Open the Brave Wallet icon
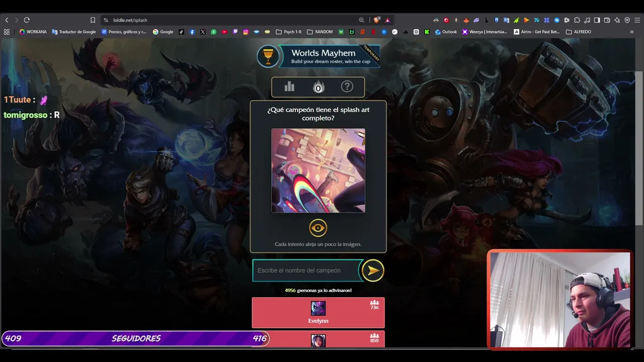The height and width of the screenshot is (362, 644). point(607,20)
